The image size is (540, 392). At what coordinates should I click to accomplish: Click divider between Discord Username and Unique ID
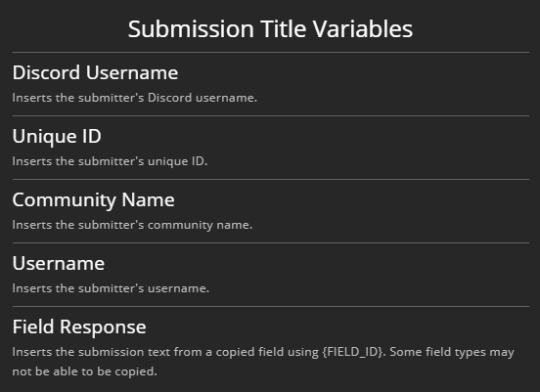pos(271,116)
